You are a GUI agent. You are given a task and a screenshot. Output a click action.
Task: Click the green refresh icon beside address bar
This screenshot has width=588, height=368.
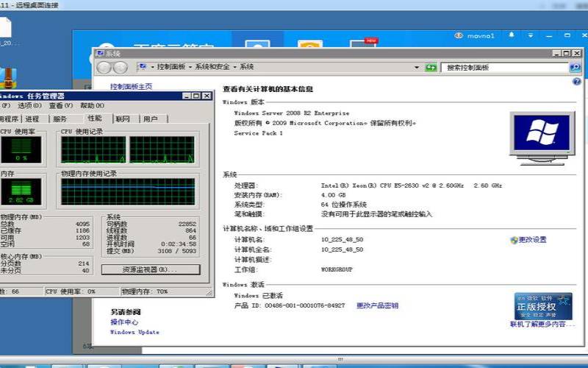click(431, 67)
